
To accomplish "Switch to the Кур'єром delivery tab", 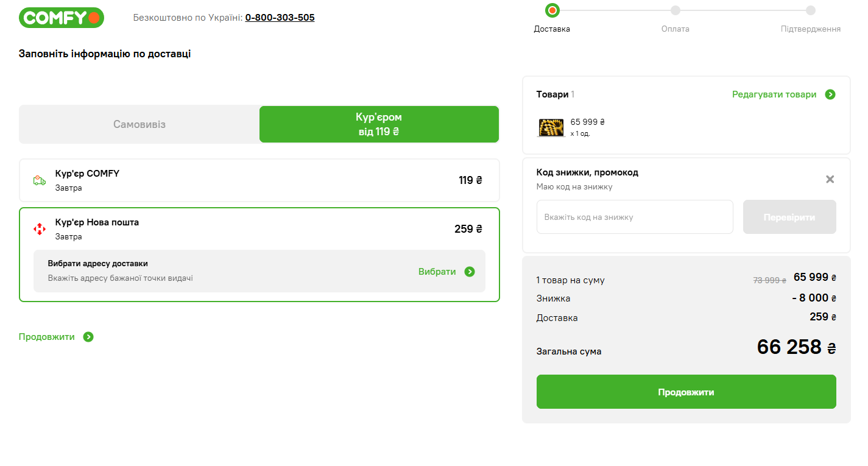I will [x=379, y=124].
